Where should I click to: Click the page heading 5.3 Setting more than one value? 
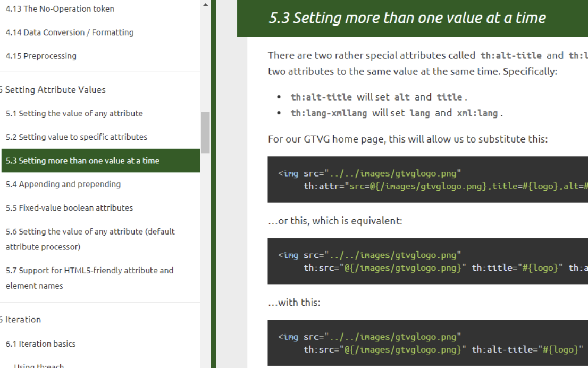(407, 18)
